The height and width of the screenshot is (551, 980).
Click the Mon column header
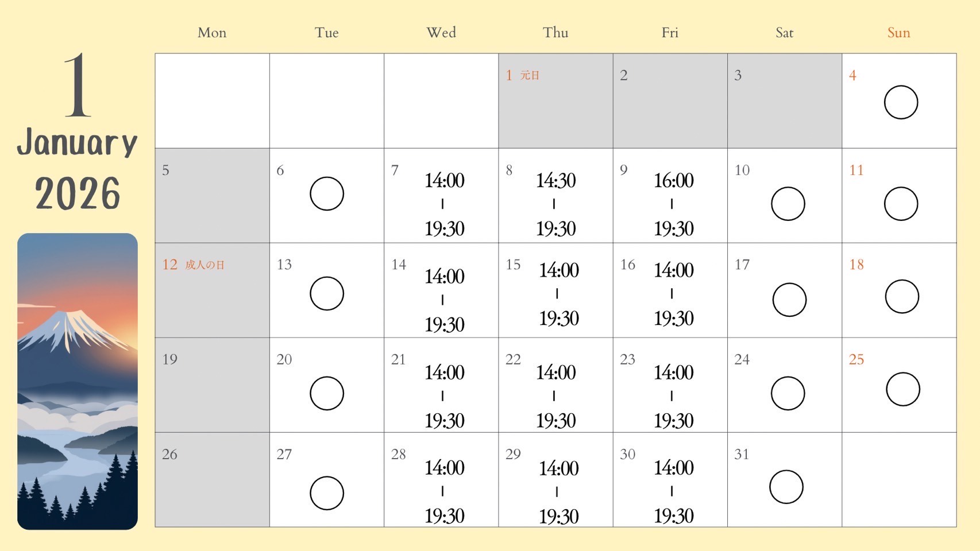pos(212,33)
